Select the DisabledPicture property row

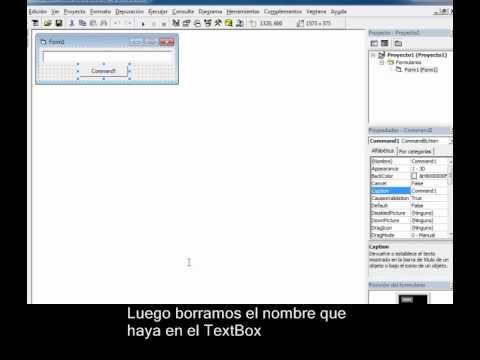coord(410,213)
